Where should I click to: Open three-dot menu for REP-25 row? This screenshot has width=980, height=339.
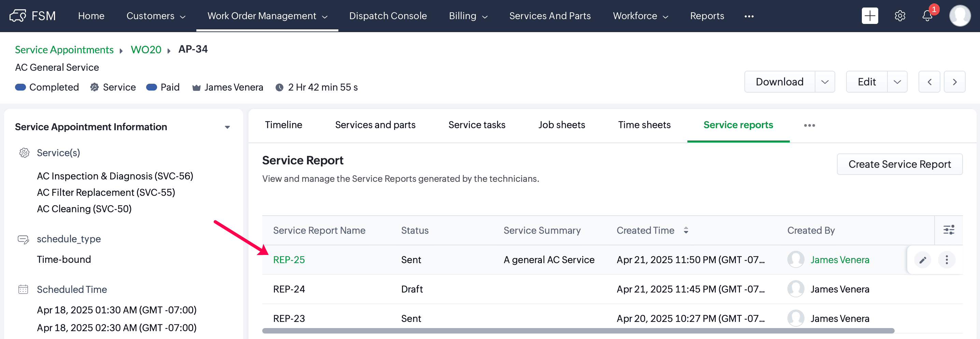point(947,260)
